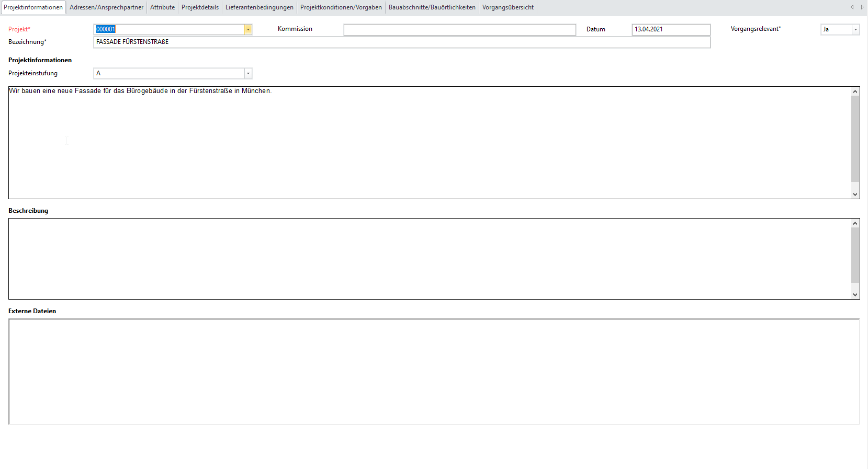Image resolution: width=868 pixels, height=469 pixels.
Task: Click scroll-up arrow of Beschreibung text box
Action: [855, 223]
